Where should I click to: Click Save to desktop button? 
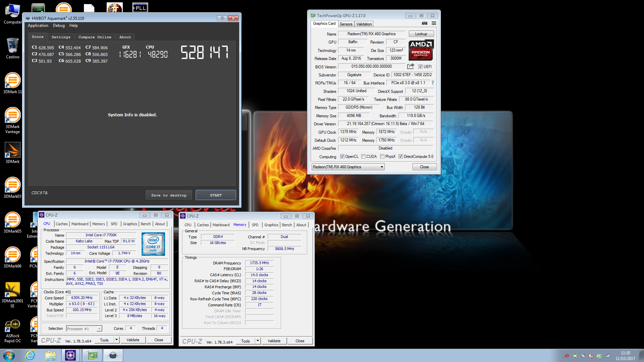[169, 195]
